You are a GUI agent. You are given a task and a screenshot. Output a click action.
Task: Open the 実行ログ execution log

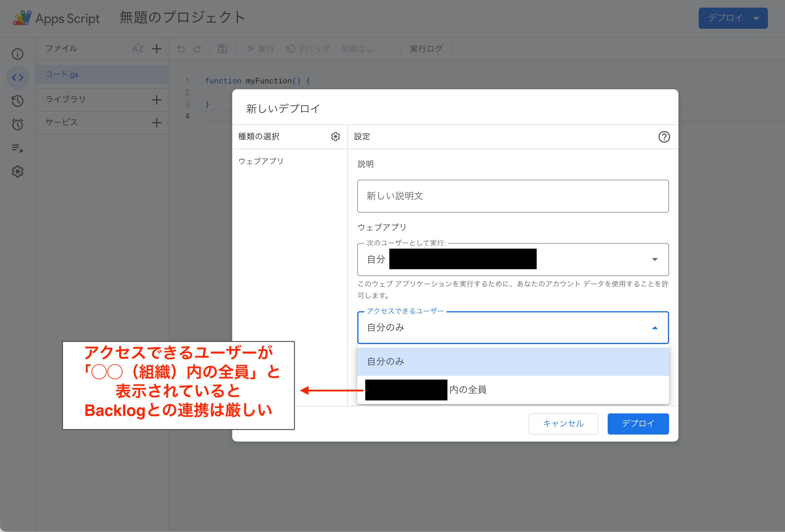coord(426,49)
